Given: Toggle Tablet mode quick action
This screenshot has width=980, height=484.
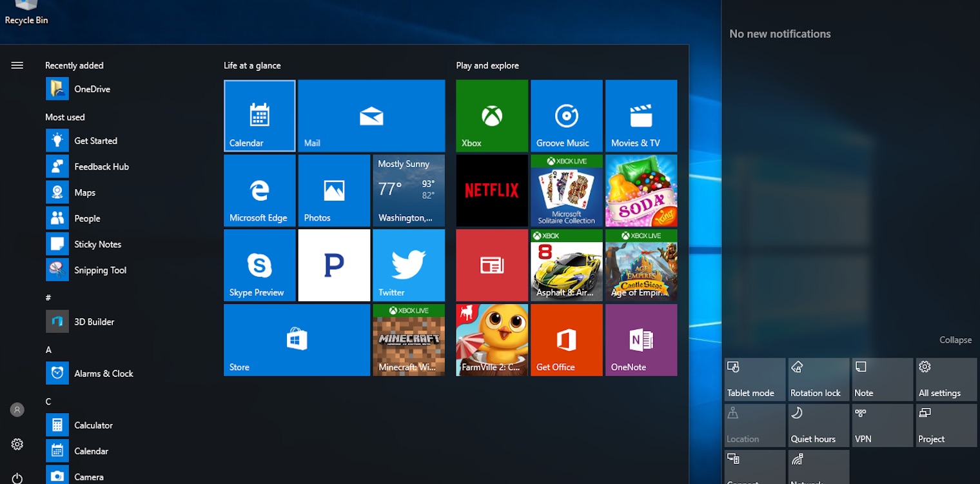Looking at the screenshot, I should pos(755,379).
